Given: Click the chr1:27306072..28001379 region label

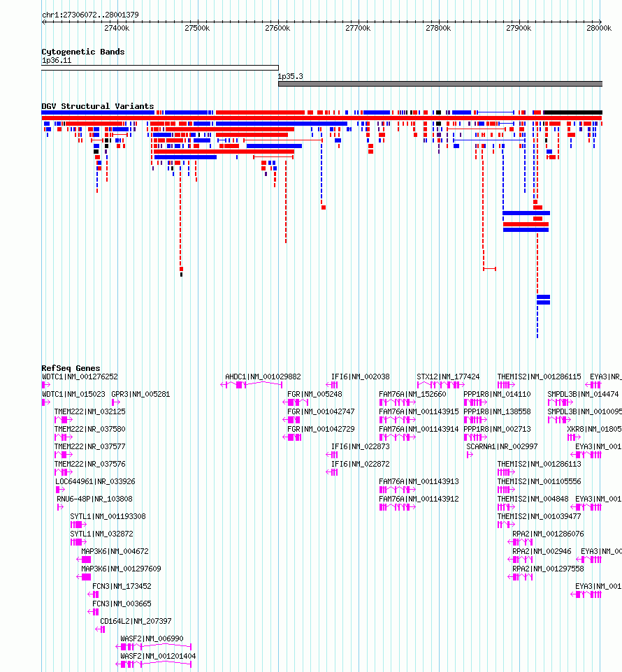Looking at the screenshot, I should 90,15.
